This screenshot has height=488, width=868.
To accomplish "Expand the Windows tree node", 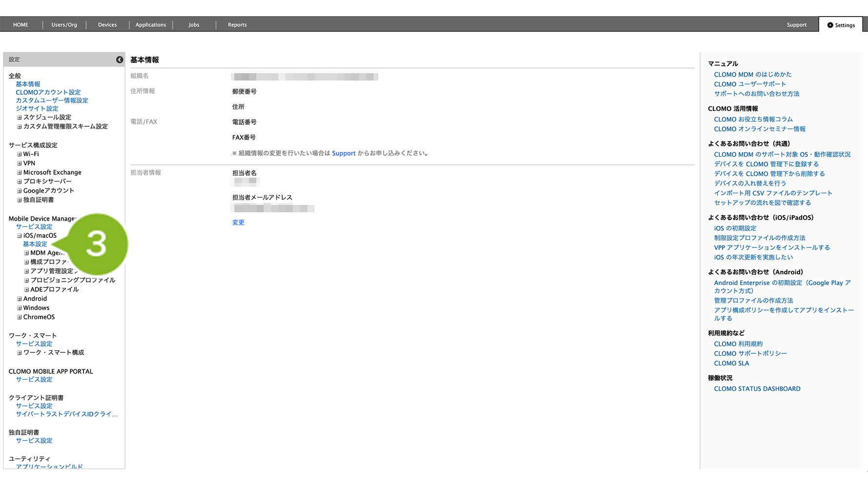I will pyautogui.click(x=20, y=308).
